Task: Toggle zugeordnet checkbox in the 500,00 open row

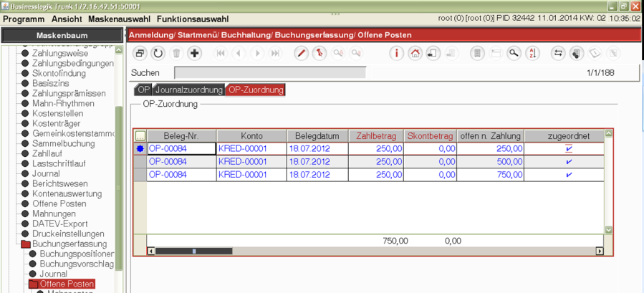Action: (x=569, y=162)
